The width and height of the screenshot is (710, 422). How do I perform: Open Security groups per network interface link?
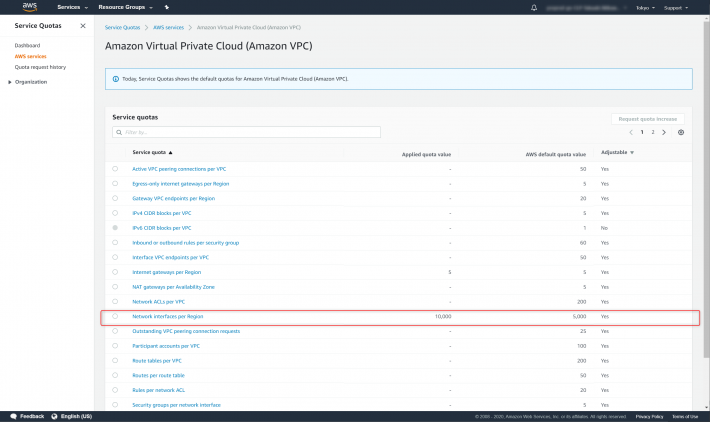[176, 405]
